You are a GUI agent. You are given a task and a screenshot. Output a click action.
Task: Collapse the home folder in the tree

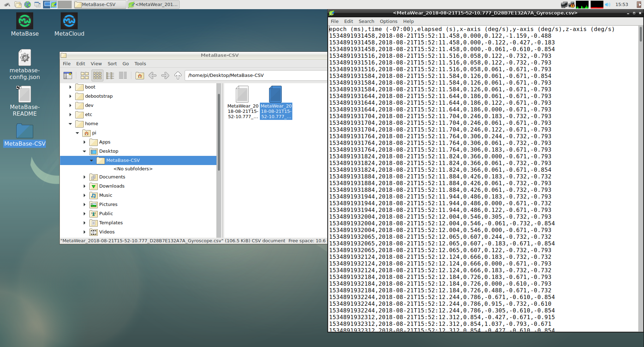pyautogui.click(x=70, y=124)
